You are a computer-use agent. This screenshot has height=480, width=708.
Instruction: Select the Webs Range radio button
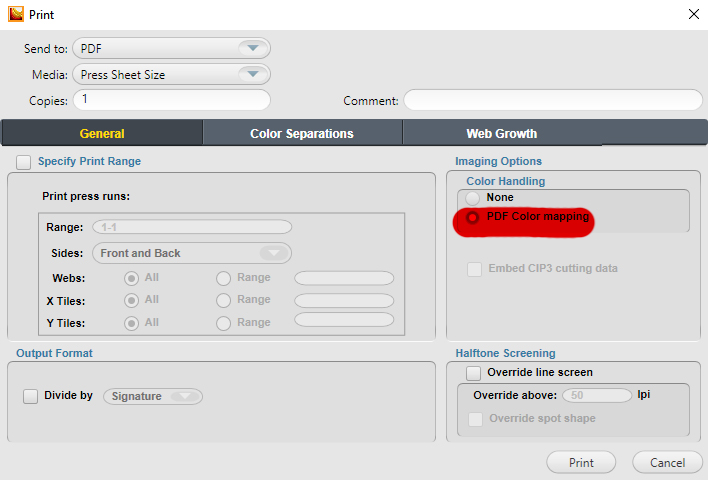click(224, 278)
